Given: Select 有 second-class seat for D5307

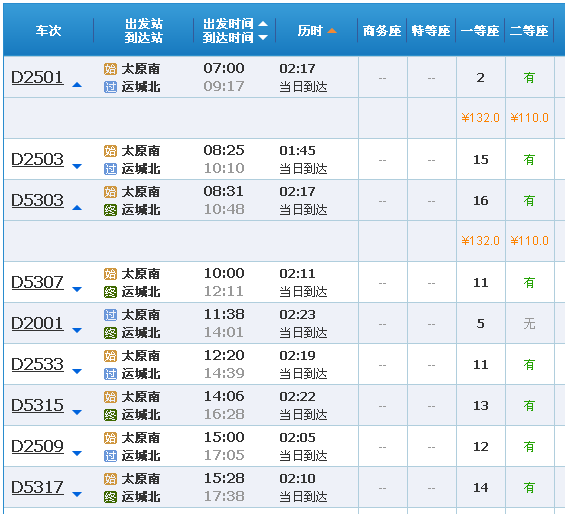Looking at the screenshot, I should click(x=529, y=283).
